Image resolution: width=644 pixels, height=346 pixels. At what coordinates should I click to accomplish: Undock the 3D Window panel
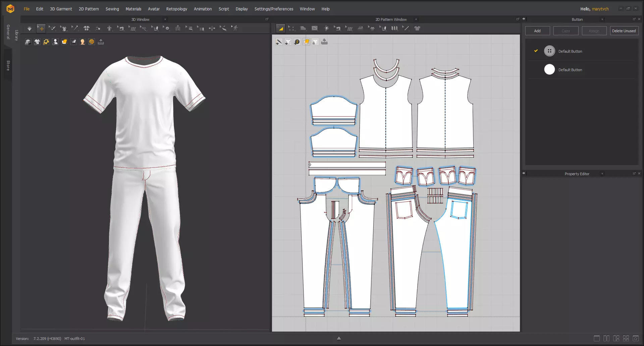coord(267,19)
